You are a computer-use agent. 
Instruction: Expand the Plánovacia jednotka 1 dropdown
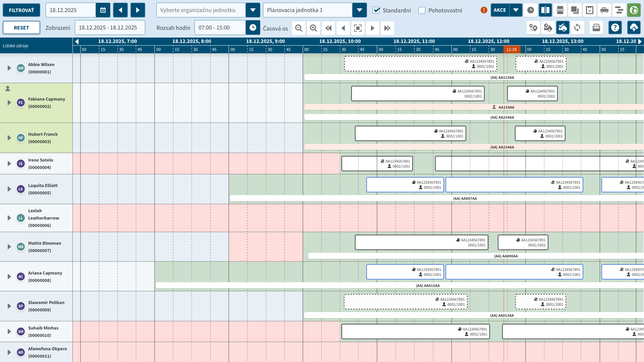click(360, 10)
